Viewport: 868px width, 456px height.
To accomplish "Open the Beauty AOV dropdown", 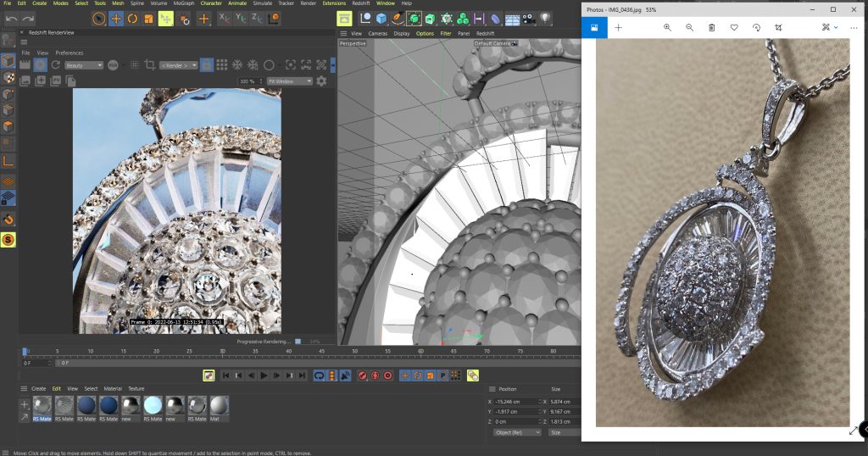I will tap(84, 65).
